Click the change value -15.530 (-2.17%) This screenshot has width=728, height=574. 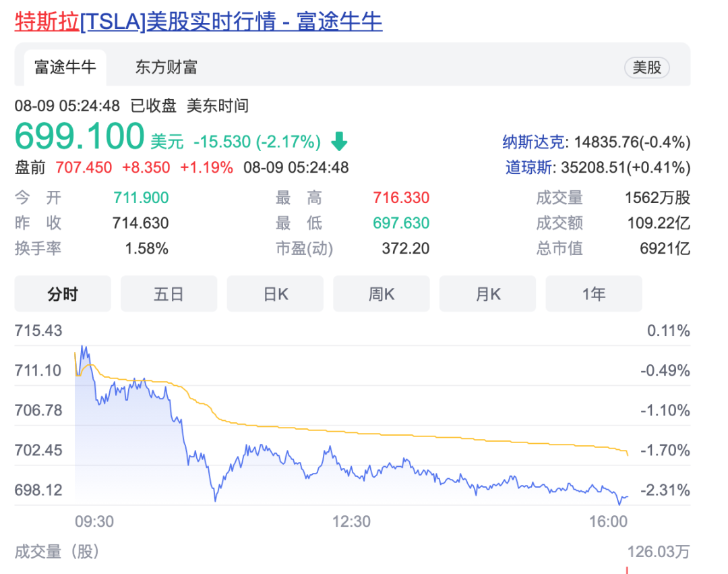(x=257, y=142)
